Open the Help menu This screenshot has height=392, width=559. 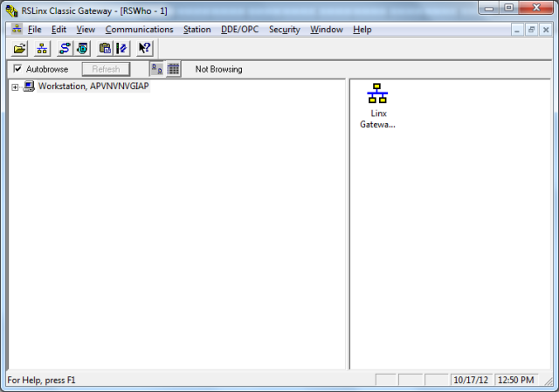362,30
